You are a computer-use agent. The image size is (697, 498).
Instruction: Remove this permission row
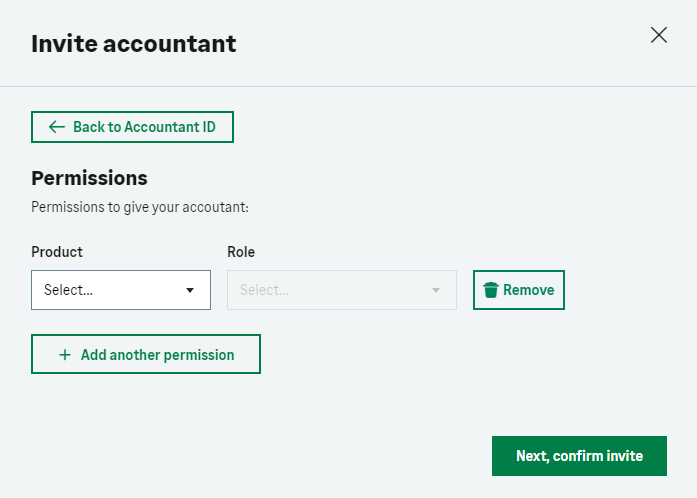(x=519, y=290)
